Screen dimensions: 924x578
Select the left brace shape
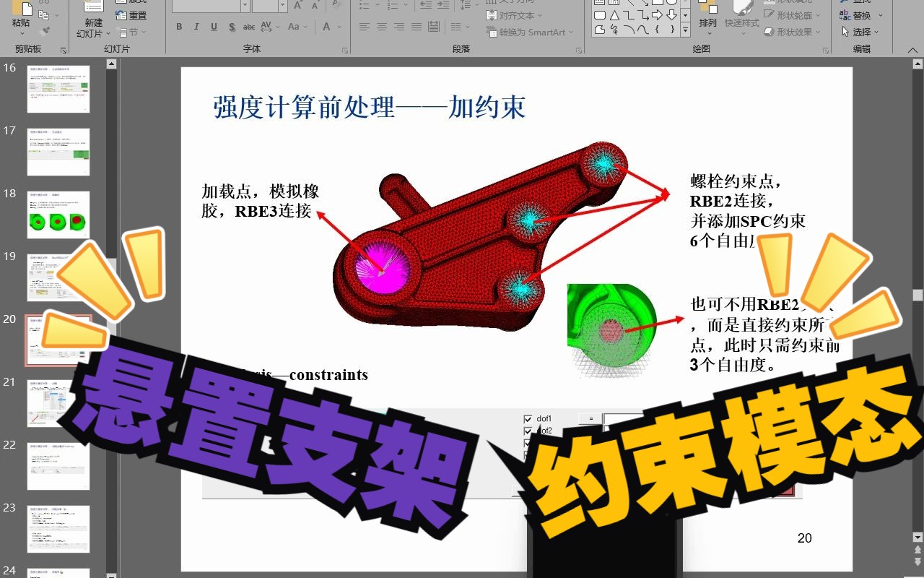click(657, 30)
